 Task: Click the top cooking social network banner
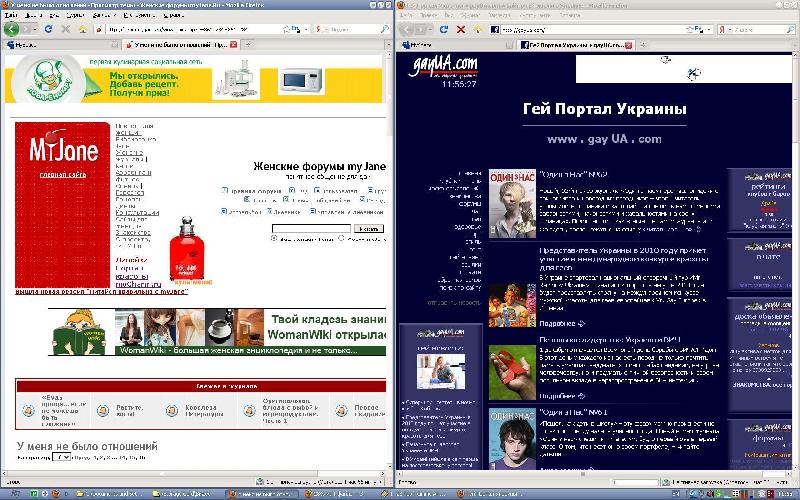click(194, 81)
